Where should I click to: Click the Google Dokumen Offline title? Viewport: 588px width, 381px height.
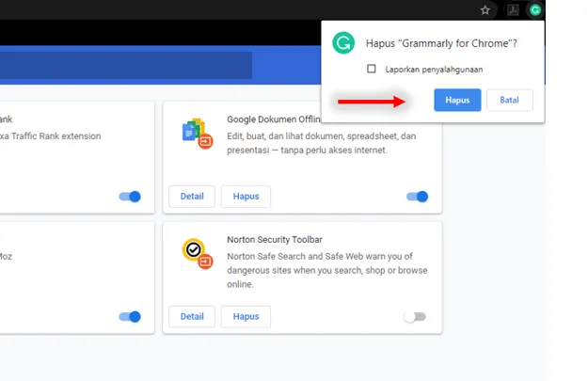274,119
